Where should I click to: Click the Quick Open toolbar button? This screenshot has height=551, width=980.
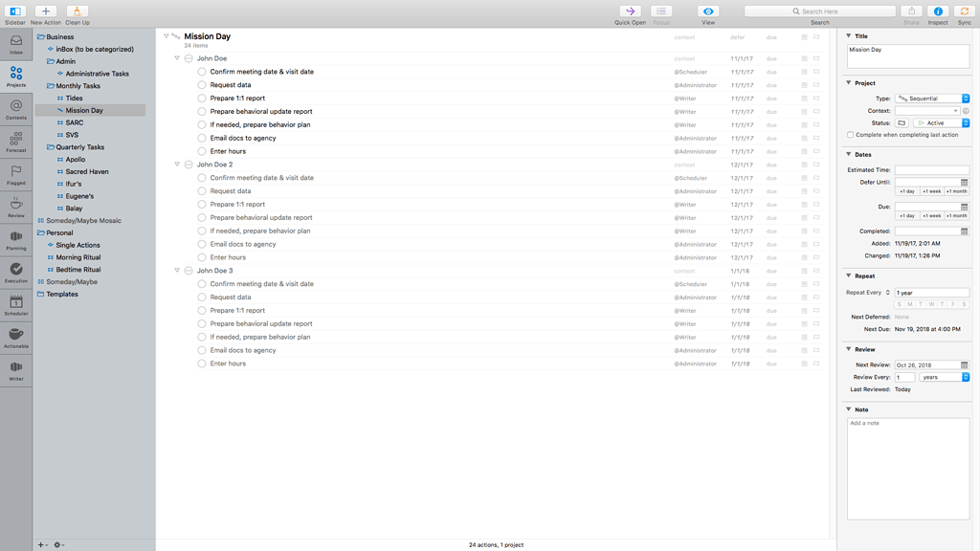(x=630, y=11)
